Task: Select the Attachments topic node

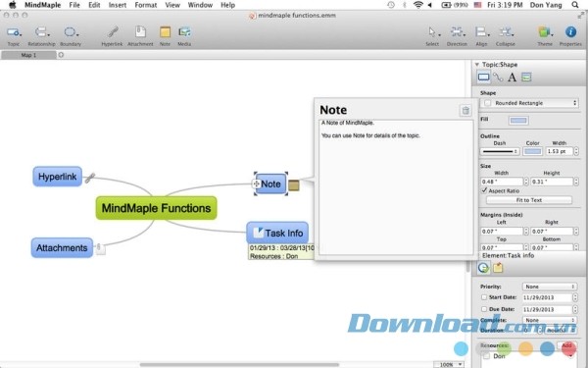Action: tap(62, 248)
